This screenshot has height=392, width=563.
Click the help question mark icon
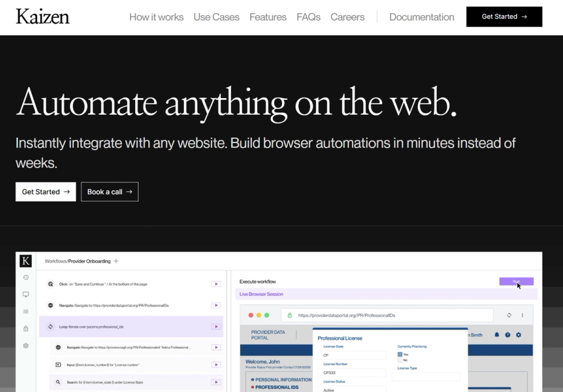pyautogui.click(x=507, y=334)
